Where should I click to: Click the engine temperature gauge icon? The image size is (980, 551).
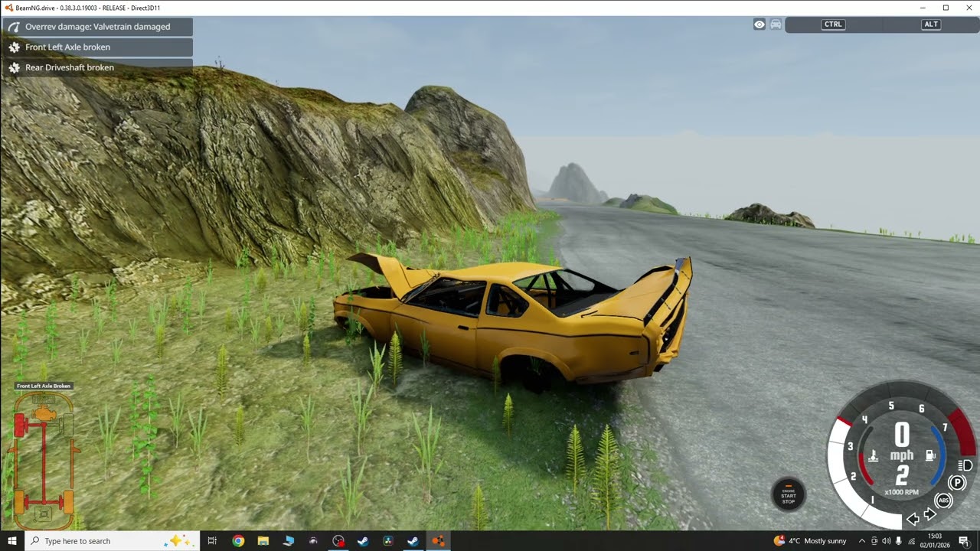[x=873, y=457]
